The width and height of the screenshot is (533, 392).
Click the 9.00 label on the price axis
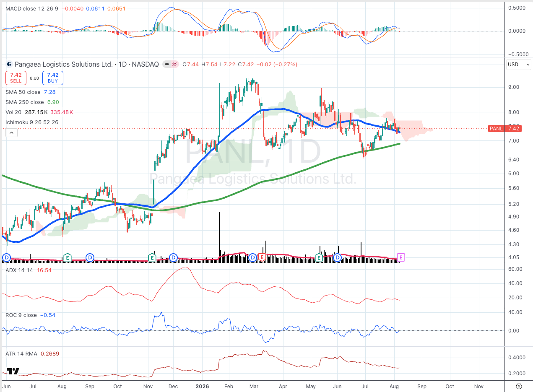point(514,87)
